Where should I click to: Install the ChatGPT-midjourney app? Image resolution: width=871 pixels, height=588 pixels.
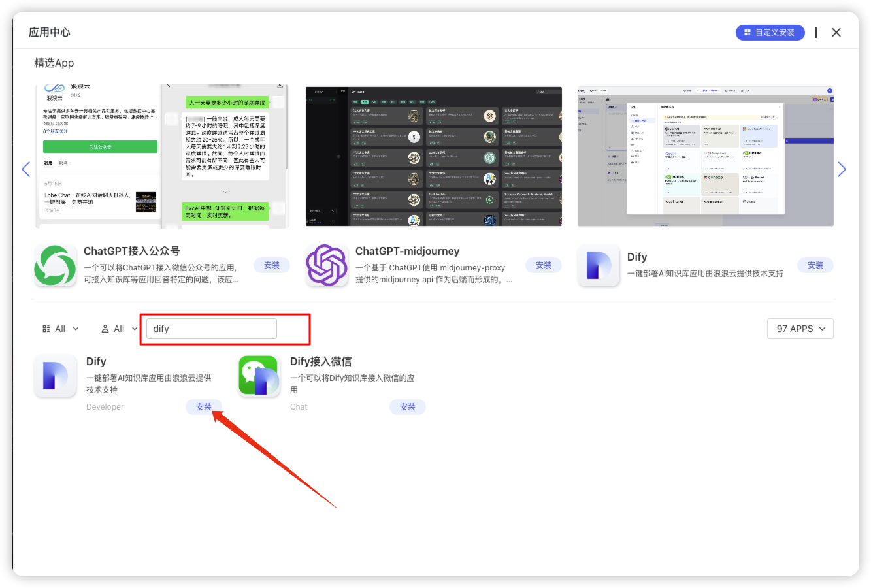pyautogui.click(x=543, y=265)
